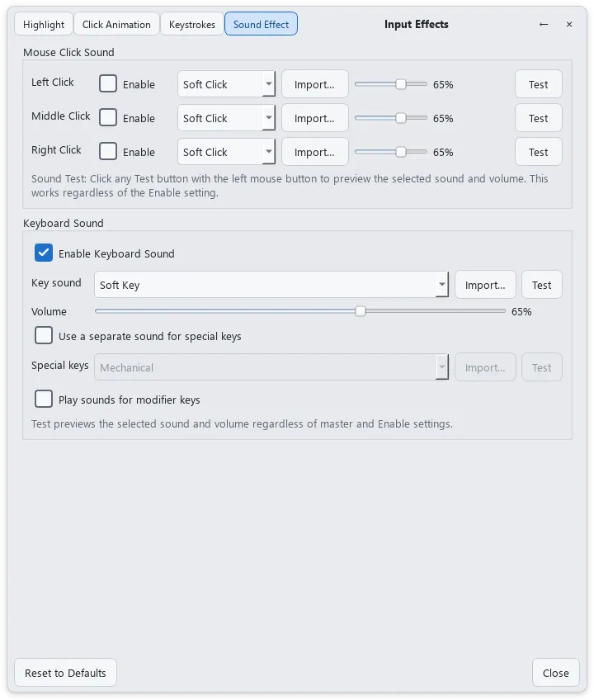Adjust Middle Click volume slider
Image resolution: width=594 pixels, height=700 pixels.
tap(391, 118)
